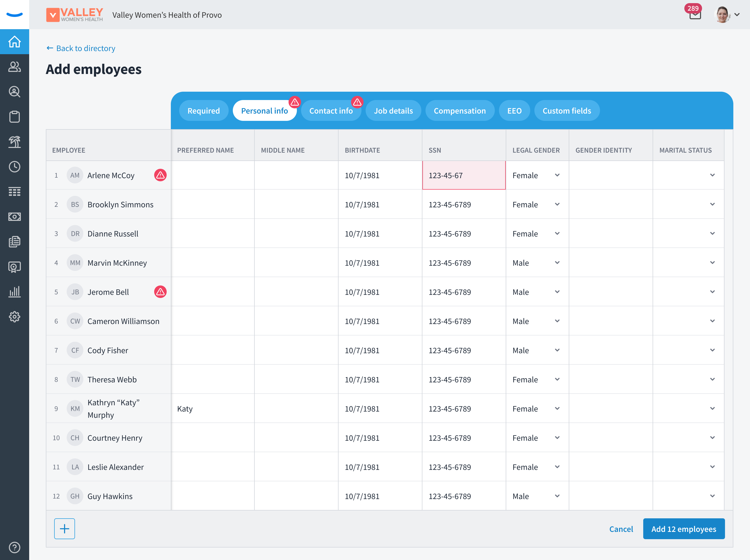Screen dimensions: 750x560
Task: Click Birthdate field for Dianne Russell
Action: coord(380,234)
